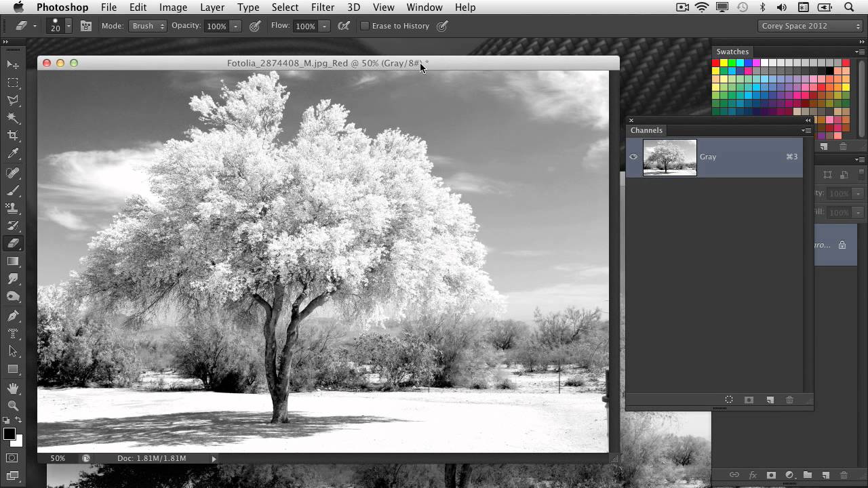Screen dimensions: 868x488
Task: Create new channel in Channels panel
Action: pyautogui.click(x=770, y=400)
